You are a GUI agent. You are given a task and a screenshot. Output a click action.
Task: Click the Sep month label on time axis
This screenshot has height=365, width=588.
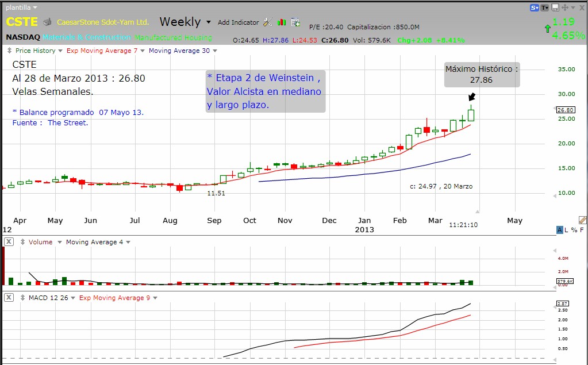[214, 221]
